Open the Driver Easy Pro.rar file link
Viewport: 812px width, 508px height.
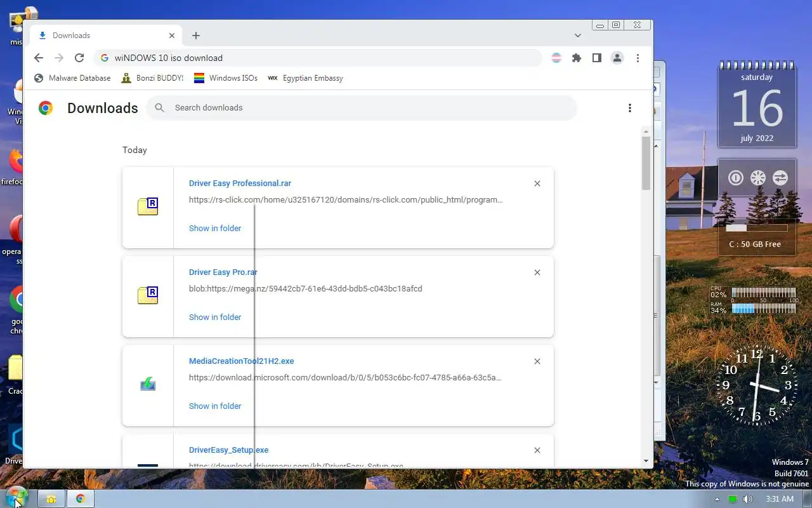tap(223, 272)
